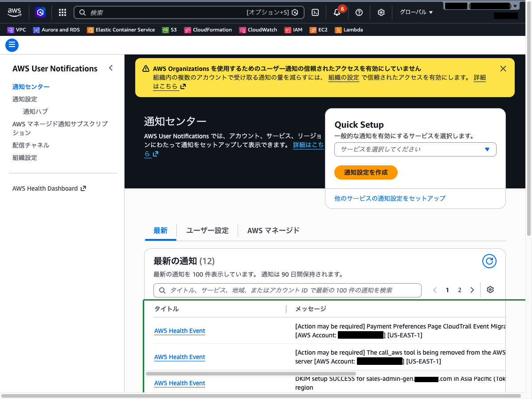
Task: Open AWS Health Event for DKIM setup
Action: click(x=180, y=383)
